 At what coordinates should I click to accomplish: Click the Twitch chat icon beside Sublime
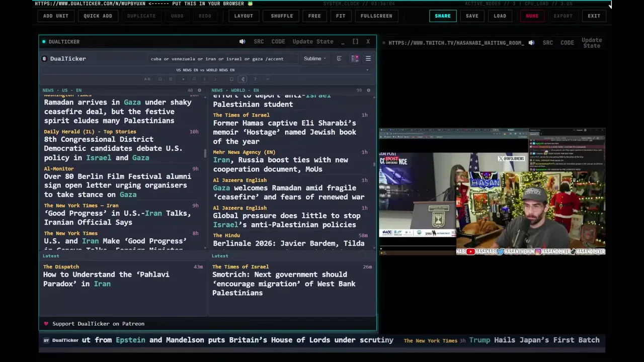(339, 59)
